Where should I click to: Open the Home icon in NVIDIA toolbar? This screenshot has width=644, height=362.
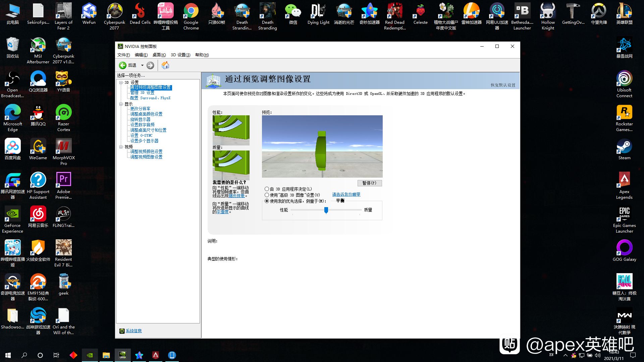(165, 65)
